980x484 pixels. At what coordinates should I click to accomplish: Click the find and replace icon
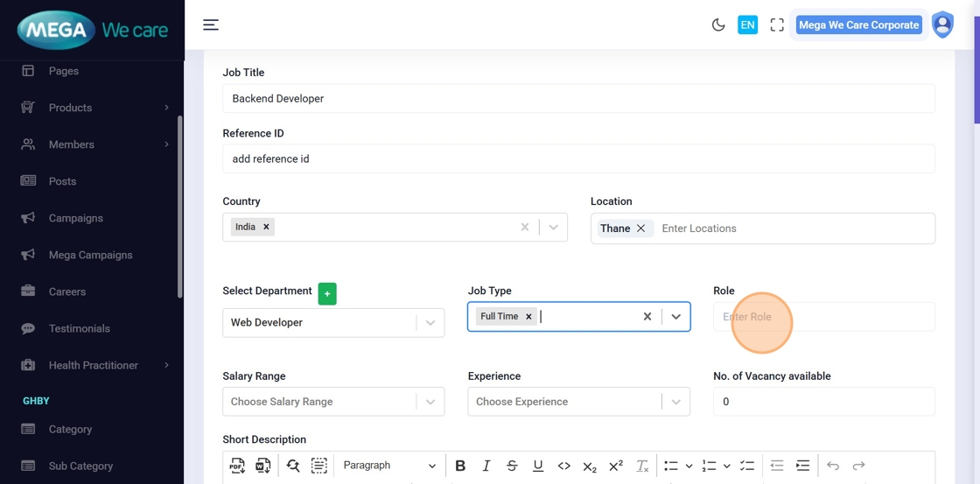[x=293, y=466]
